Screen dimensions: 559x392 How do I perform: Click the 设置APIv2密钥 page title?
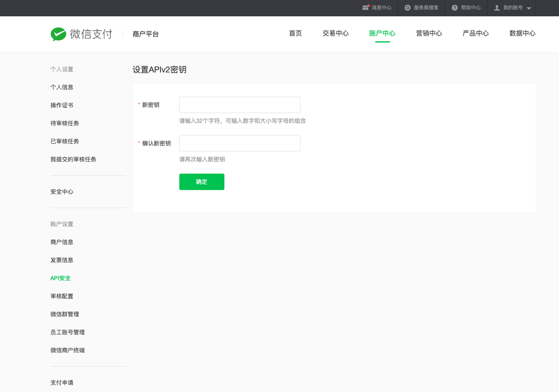(159, 70)
